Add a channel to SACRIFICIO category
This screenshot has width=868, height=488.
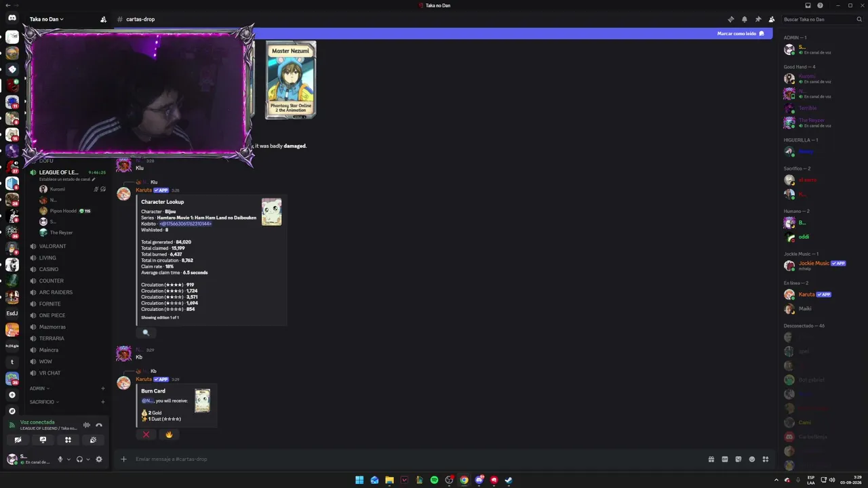coord(103,402)
